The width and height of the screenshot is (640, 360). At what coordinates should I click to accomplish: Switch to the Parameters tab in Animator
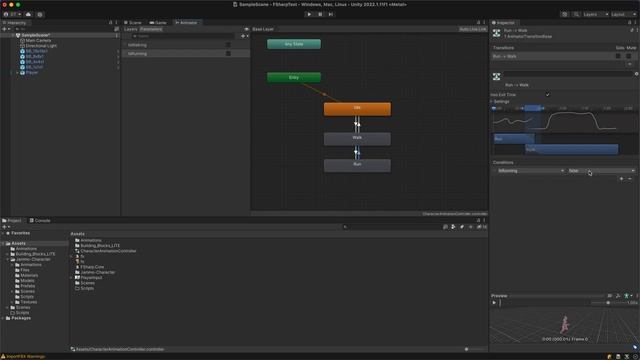pyautogui.click(x=151, y=29)
